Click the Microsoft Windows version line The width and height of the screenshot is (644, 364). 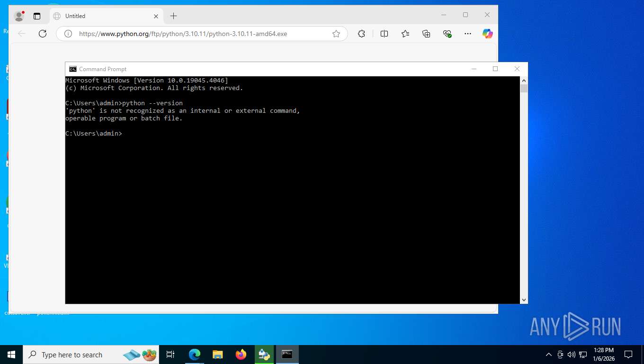point(147,80)
